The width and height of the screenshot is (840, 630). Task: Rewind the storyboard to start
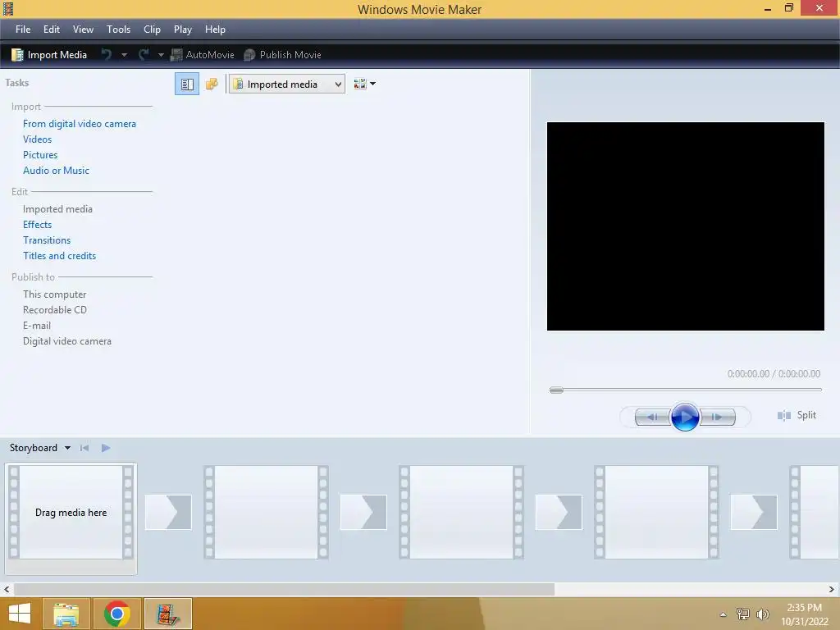(x=84, y=448)
